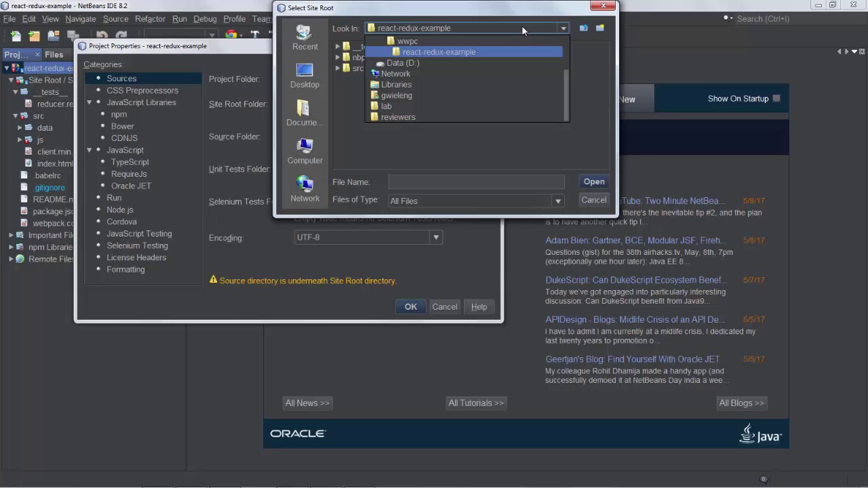
Task: Click Cancel in Project Properties dialog
Action: point(445,307)
